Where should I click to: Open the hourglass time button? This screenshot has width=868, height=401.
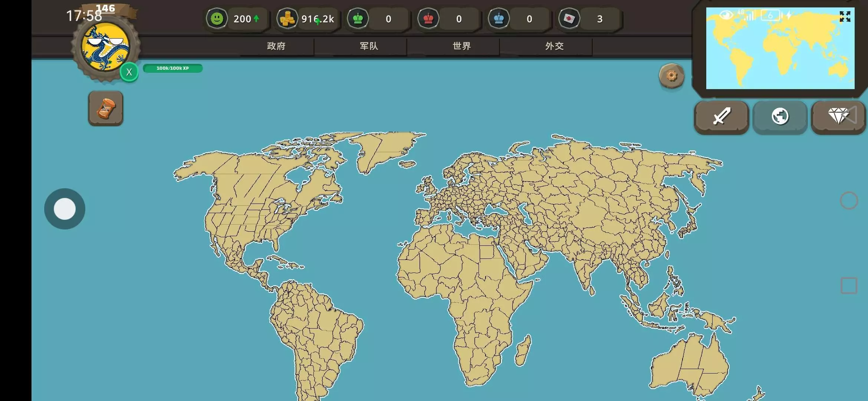(106, 108)
